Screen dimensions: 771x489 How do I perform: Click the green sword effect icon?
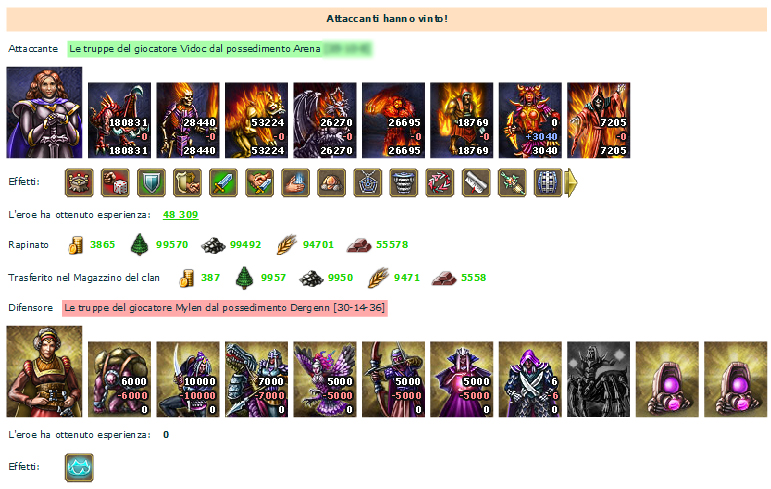pos(223,183)
